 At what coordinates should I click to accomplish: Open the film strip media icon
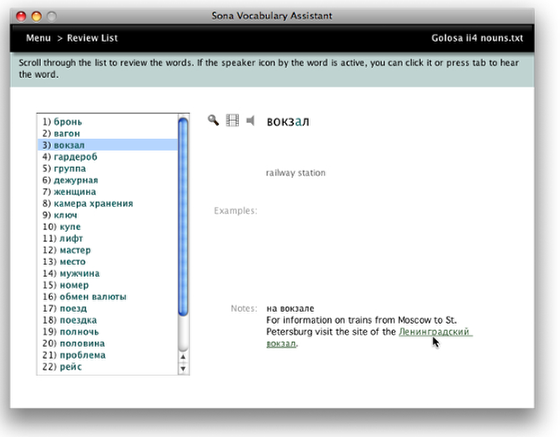232,120
